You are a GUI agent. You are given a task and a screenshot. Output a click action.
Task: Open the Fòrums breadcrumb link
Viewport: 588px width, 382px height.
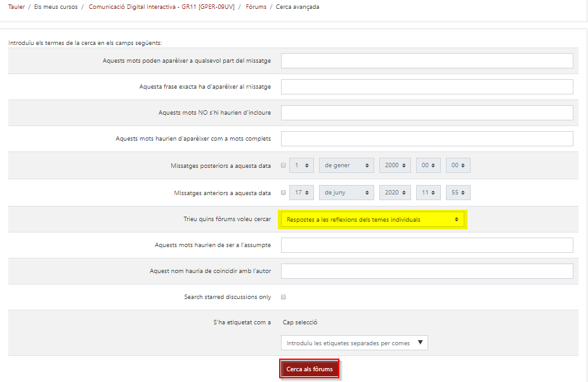point(257,7)
